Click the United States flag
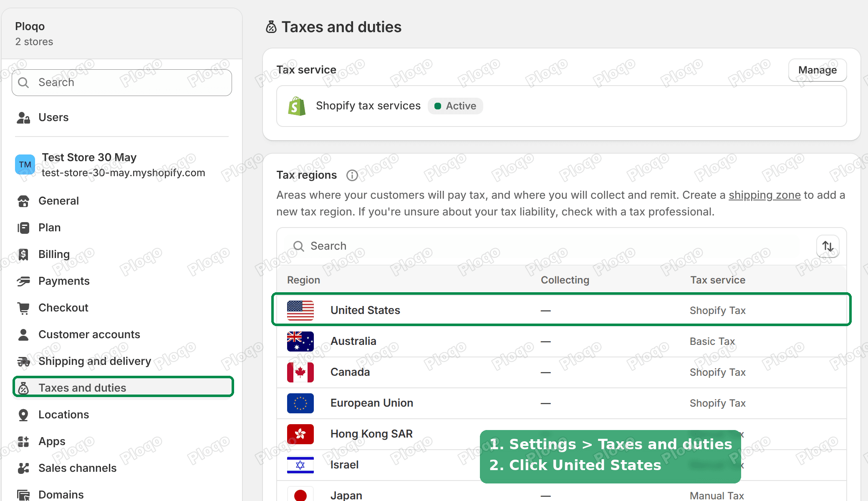Screen dimensions: 868x501 tap(300, 311)
